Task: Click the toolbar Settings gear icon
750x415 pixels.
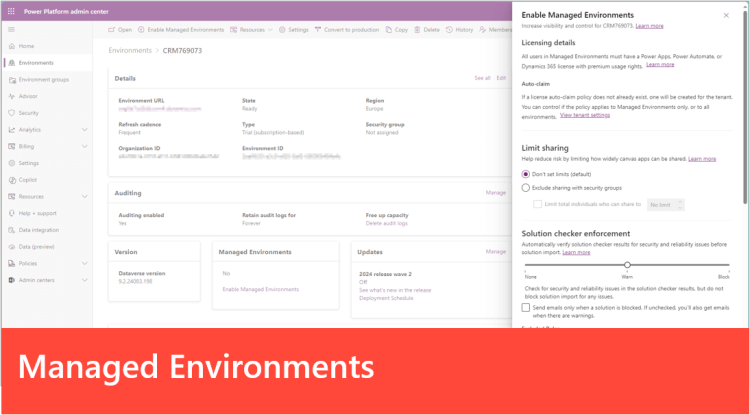Action: pos(282,30)
